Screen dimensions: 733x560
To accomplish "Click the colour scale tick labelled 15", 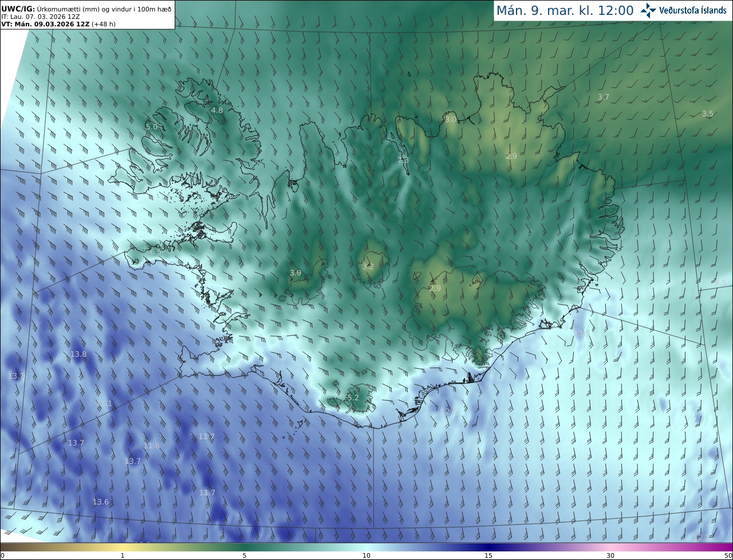I will 488,555.
